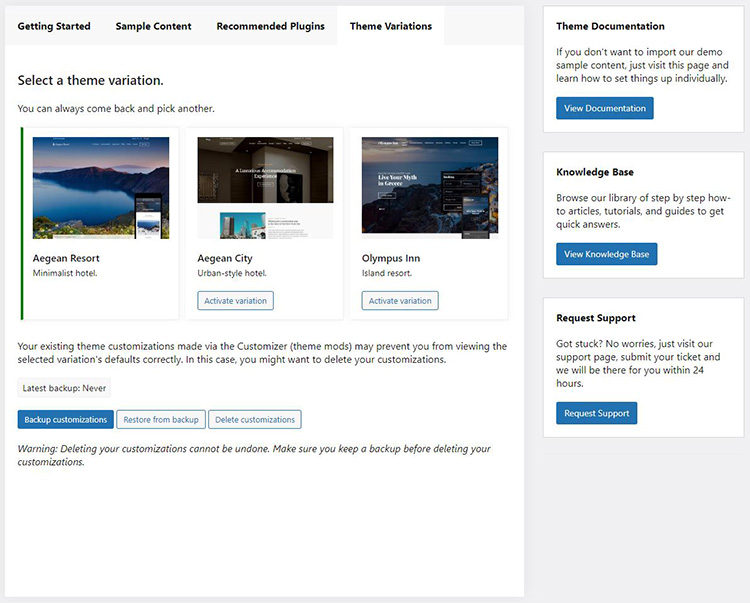Click the Aegean City title text

pyautogui.click(x=225, y=258)
